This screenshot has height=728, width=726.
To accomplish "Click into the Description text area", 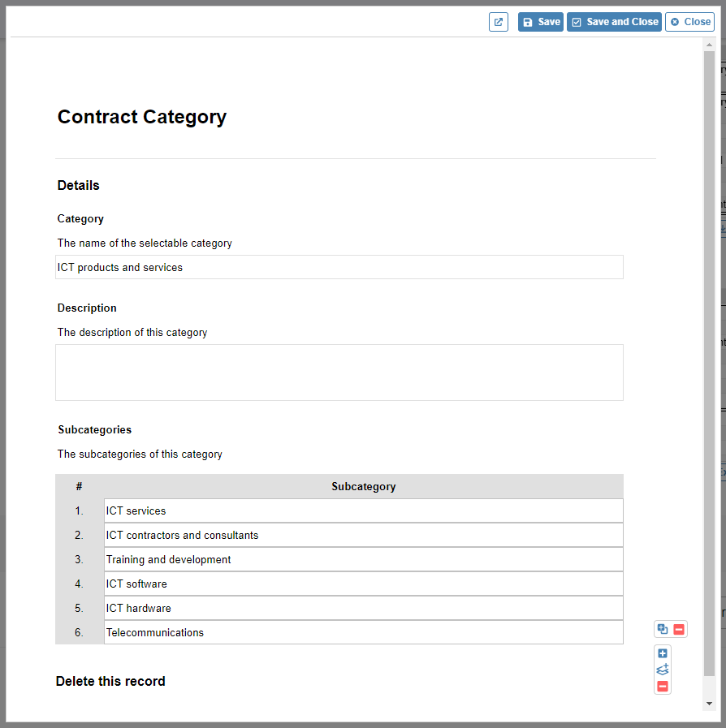I will click(339, 373).
